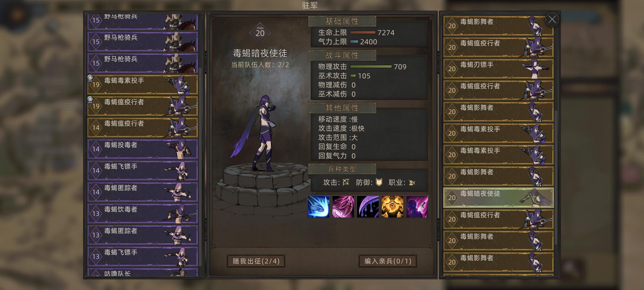Click 随我出征(2/4) button

256,261
